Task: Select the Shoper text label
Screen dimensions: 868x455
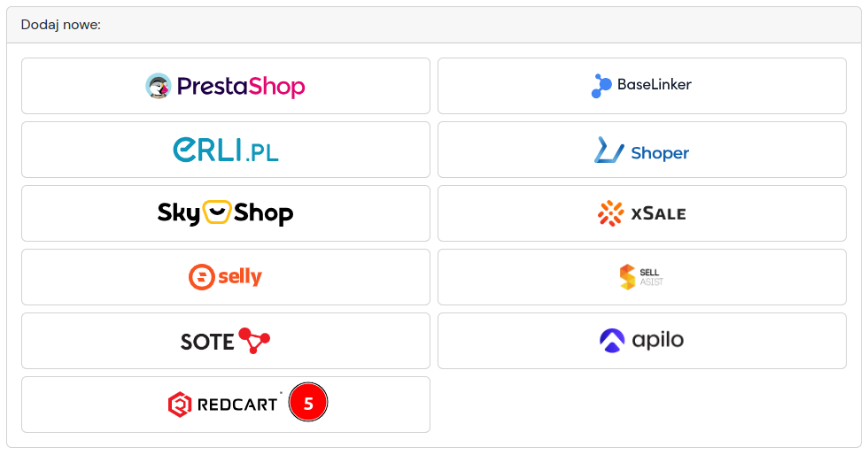Action: click(x=660, y=153)
